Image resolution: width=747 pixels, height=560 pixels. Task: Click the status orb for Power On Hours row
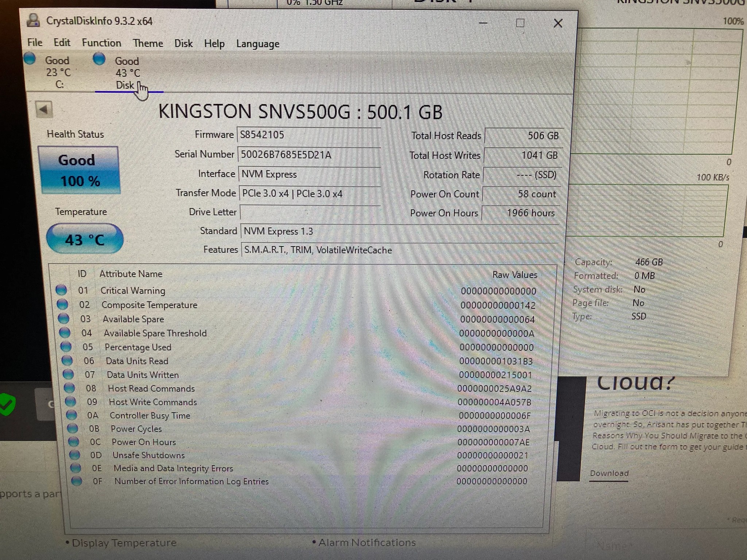[x=73, y=442]
